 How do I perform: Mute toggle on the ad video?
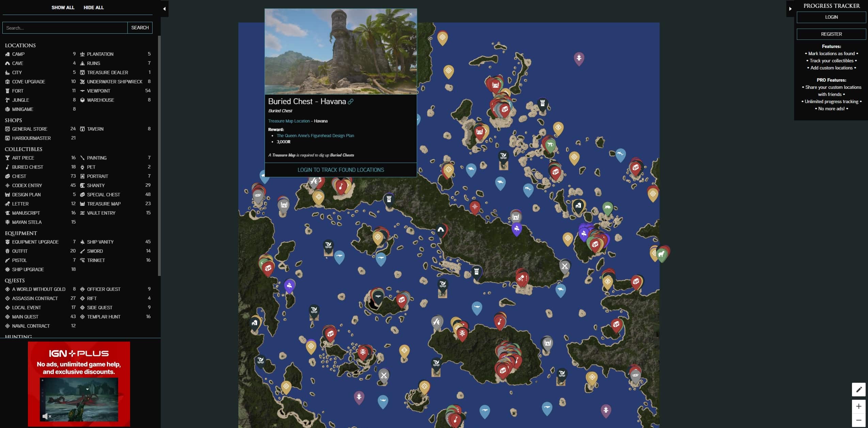point(46,416)
